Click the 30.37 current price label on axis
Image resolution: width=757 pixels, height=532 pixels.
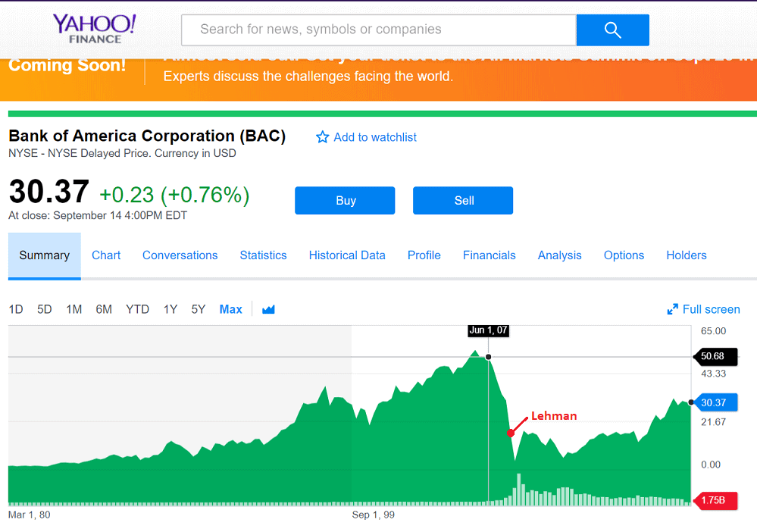pos(713,402)
